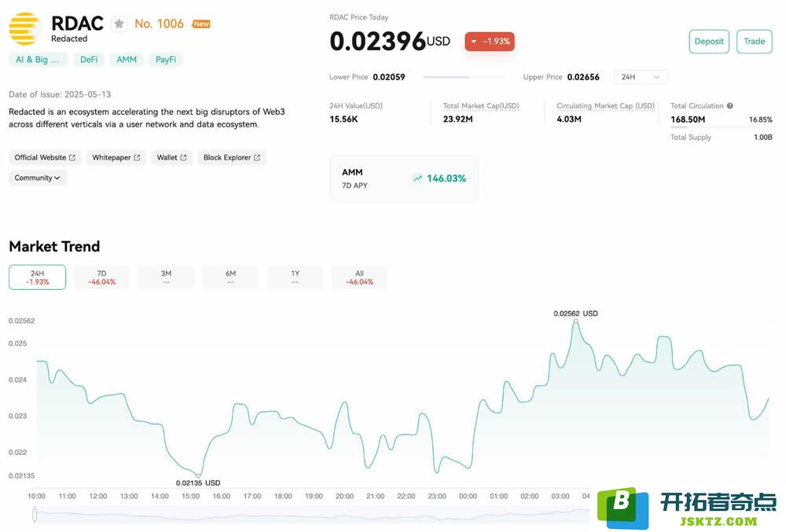This screenshot has width=786, height=532.
Task: Open the Official Website link
Action: 45,157
